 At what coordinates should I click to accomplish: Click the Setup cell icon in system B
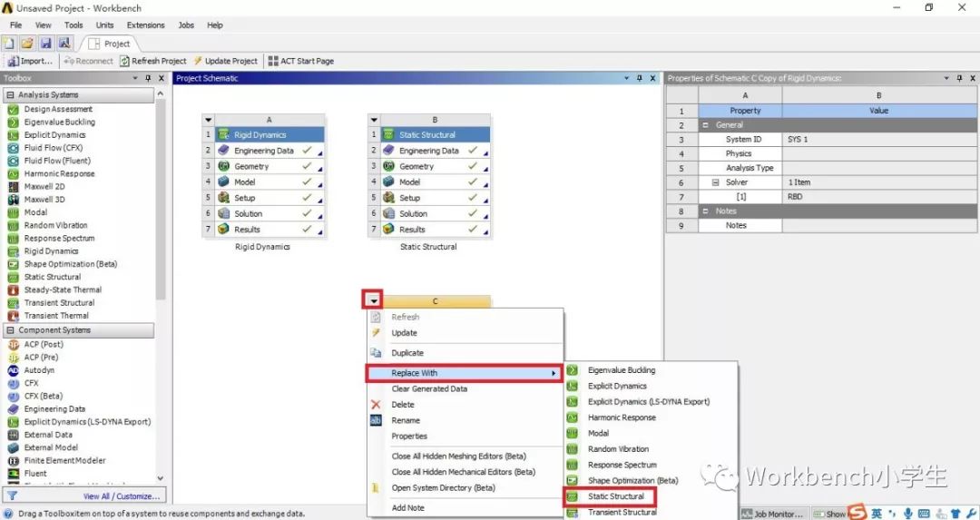pyautogui.click(x=388, y=198)
